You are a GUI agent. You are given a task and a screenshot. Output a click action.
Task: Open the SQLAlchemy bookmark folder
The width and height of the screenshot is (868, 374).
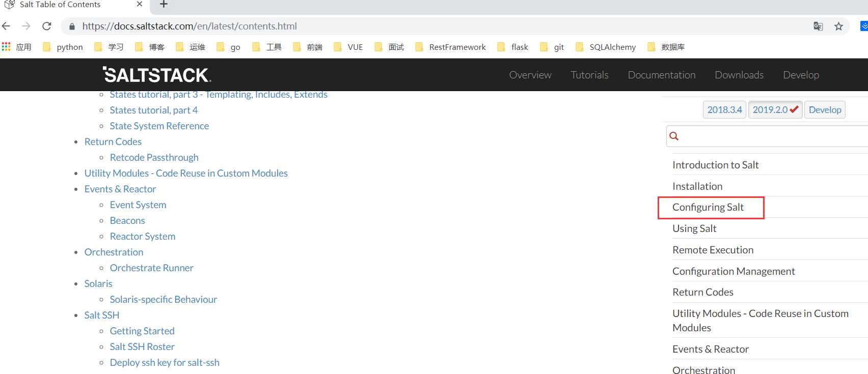606,47
